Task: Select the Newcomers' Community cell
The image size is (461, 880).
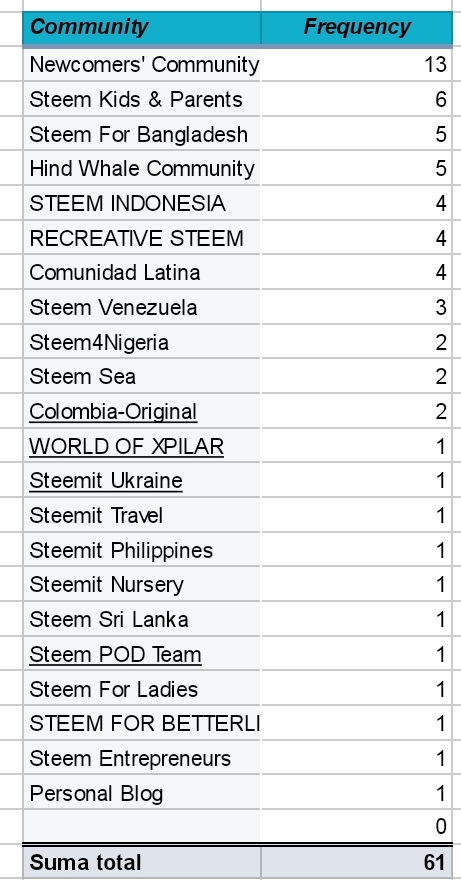Action: click(x=142, y=65)
